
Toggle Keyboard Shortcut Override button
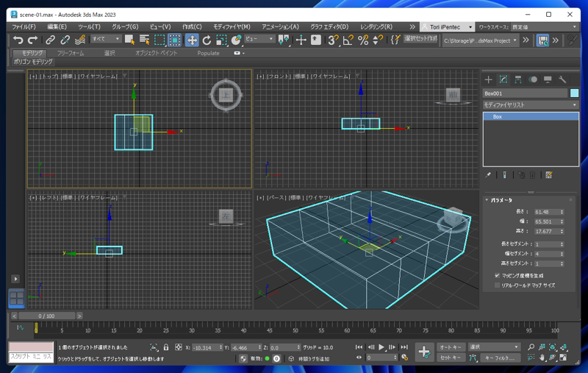pos(316,40)
